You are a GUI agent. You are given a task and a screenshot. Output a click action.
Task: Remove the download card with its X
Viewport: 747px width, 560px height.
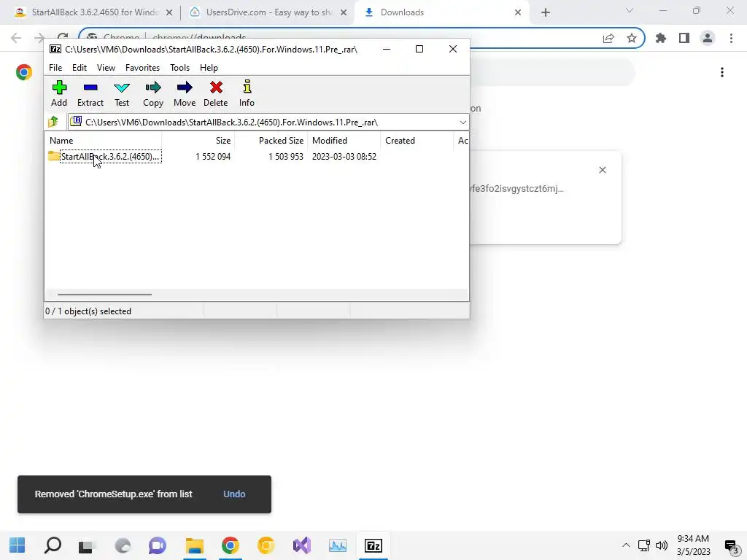click(x=602, y=170)
